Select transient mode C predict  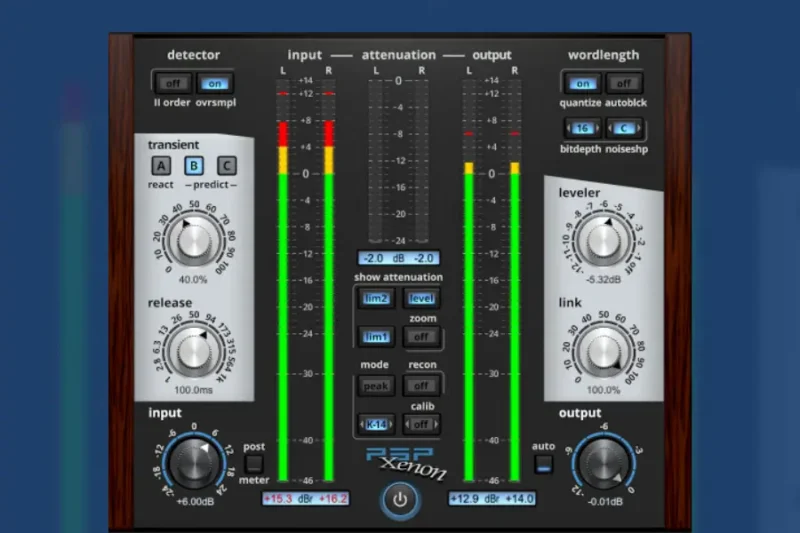click(227, 166)
